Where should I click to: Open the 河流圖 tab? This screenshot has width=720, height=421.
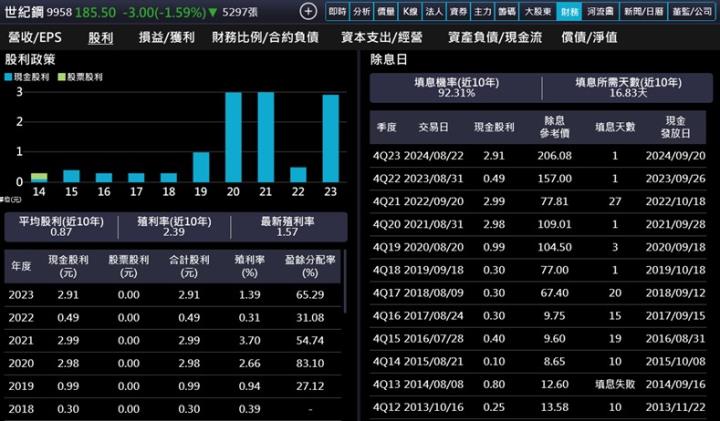601,11
